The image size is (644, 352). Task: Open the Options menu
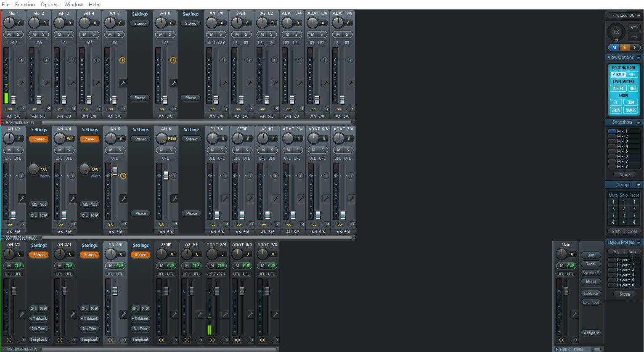[50, 5]
